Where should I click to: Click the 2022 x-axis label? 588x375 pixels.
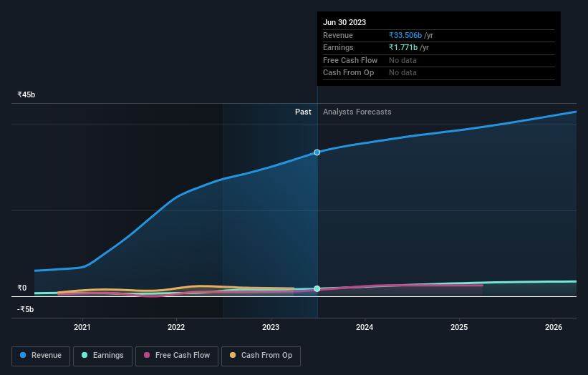click(176, 327)
